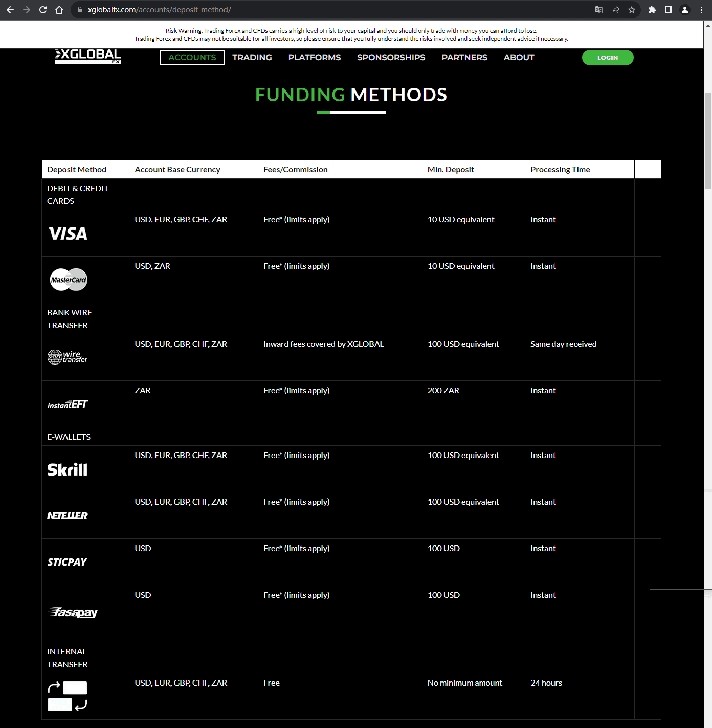The image size is (712, 728).
Task: Reload the page with refresh icon
Action: tap(43, 10)
